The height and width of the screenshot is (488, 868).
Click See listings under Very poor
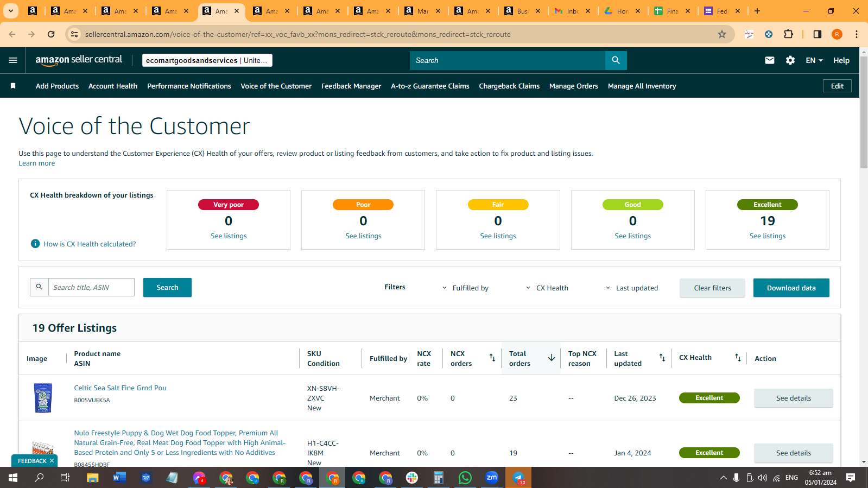tap(229, 236)
